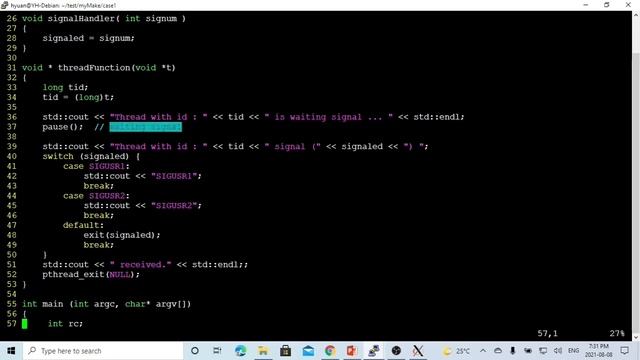Click 'tid = (long)t;' on line 34
This screenshot has height=360, width=640.
[x=78, y=97]
